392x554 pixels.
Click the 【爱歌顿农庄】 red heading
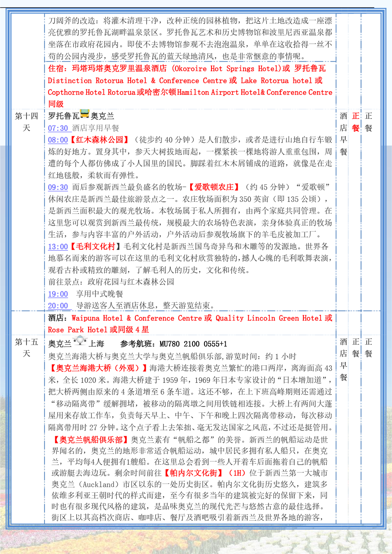click(x=214, y=187)
